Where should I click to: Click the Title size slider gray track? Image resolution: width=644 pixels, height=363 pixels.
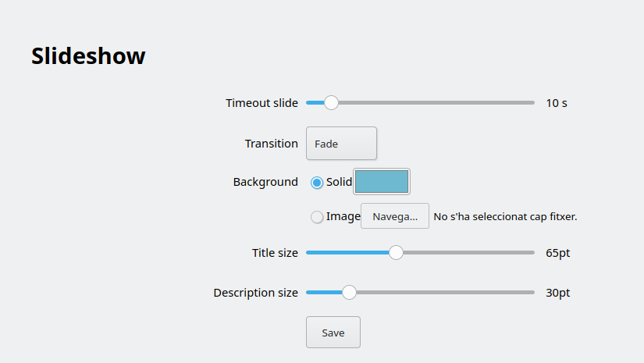click(x=468, y=252)
